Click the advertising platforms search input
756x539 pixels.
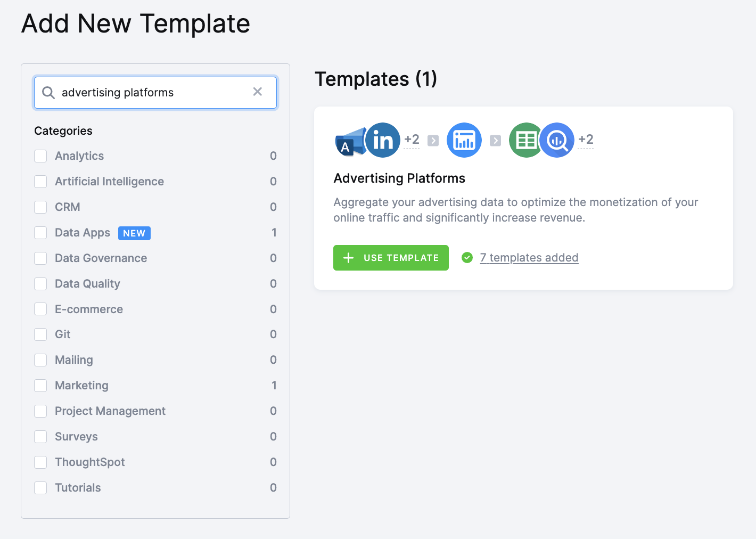pyautogui.click(x=154, y=93)
